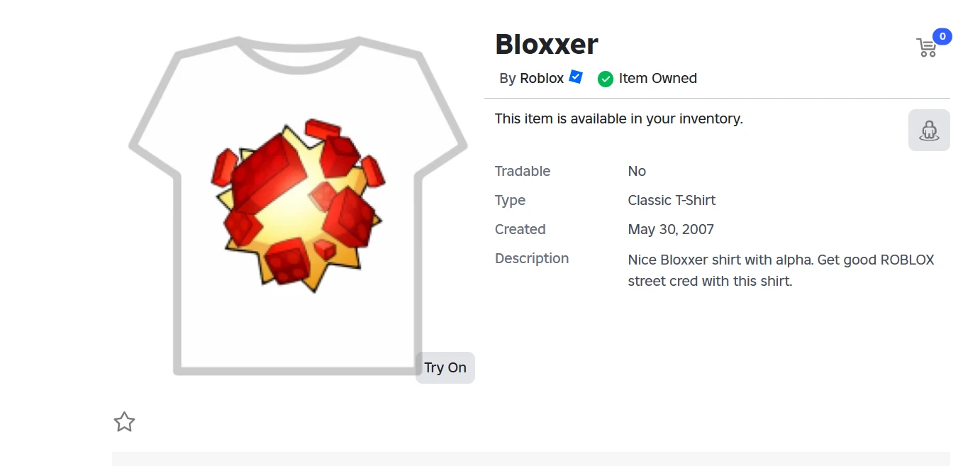Click the green Item Owned checkmark
The height and width of the screenshot is (466, 980).
point(605,79)
